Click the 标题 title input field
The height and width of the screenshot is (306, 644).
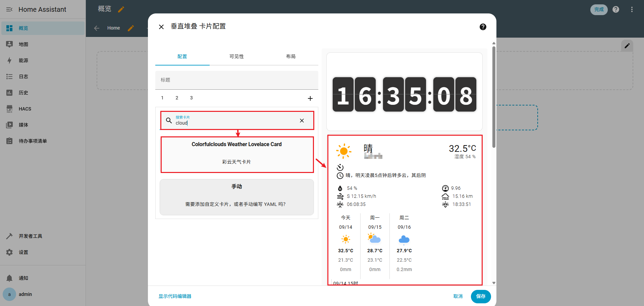pos(236,80)
